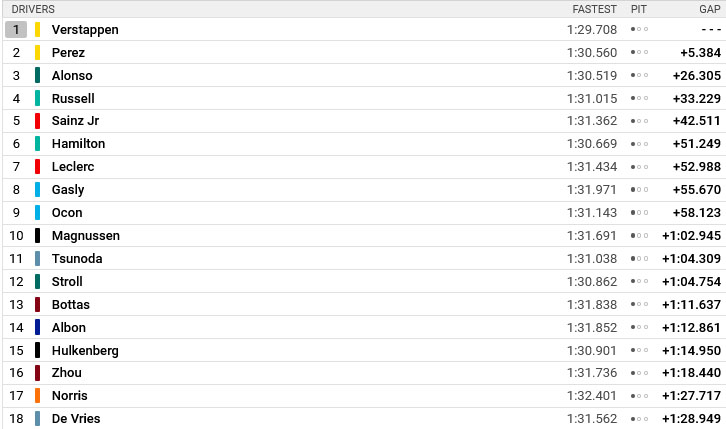Click the pit dots in Magnussen's row
Image resolution: width=726 pixels, height=429 pixels.
point(639,236)
